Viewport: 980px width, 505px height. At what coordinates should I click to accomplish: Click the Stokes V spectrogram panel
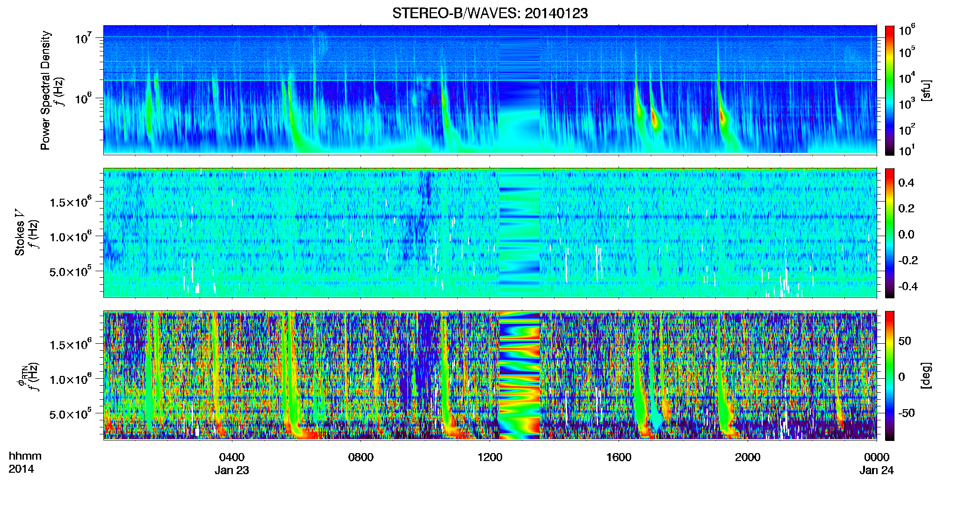coord(490,232)
